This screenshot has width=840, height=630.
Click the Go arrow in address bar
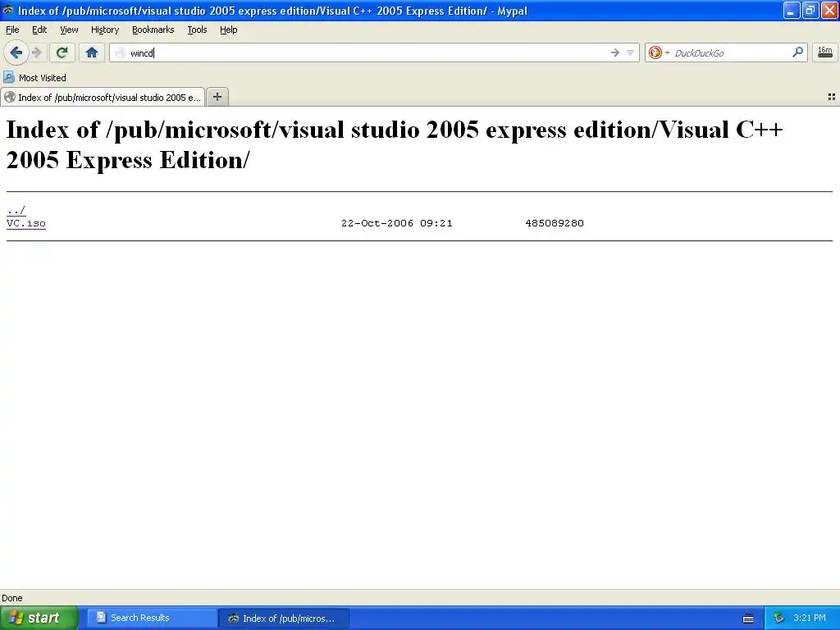[615, 52]
